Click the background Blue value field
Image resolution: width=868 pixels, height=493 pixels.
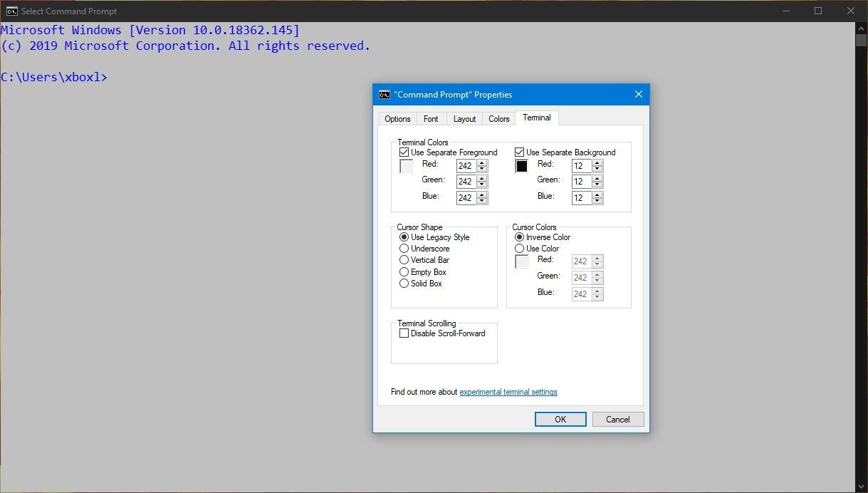tap(581, 198)
